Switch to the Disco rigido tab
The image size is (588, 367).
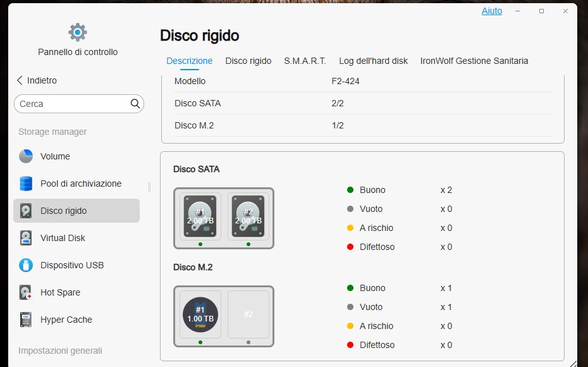[x=248, y=61]
